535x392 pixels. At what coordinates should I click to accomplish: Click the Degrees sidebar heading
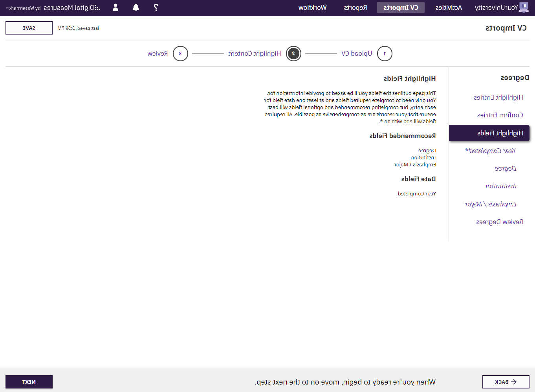coord(515,78)
